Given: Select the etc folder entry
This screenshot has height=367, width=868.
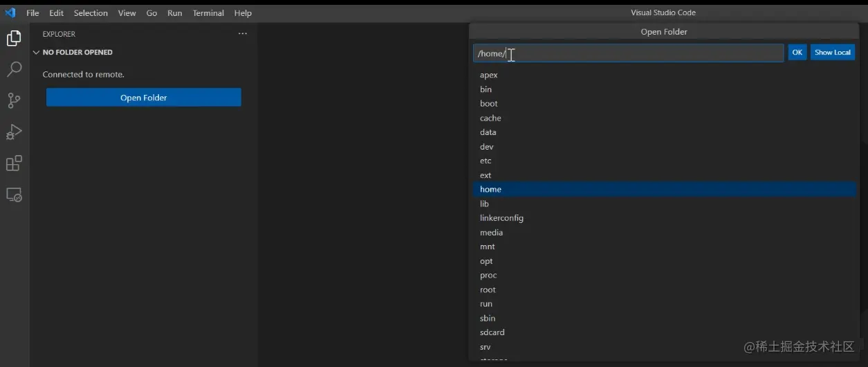Looking at the screenshot, I should 664,161.
